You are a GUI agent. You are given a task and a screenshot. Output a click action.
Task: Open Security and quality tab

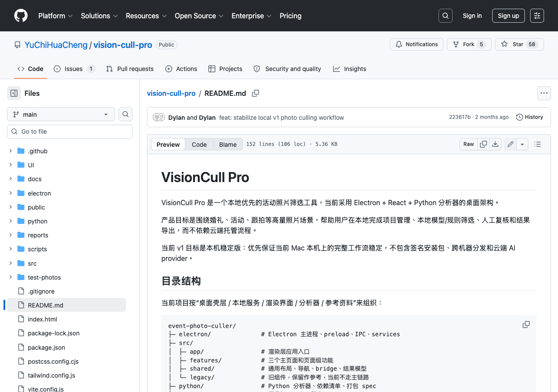[287, 69]
